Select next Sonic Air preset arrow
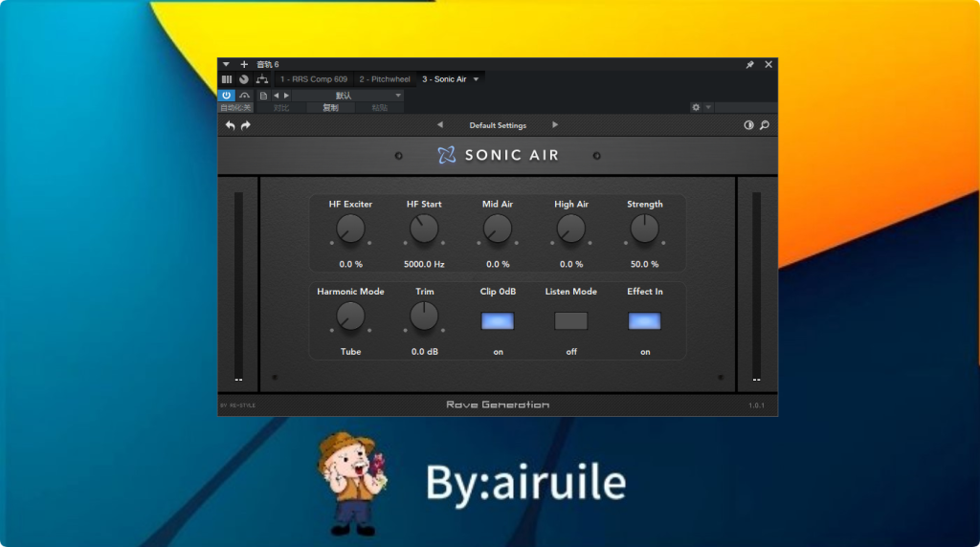 pos(555,125)
